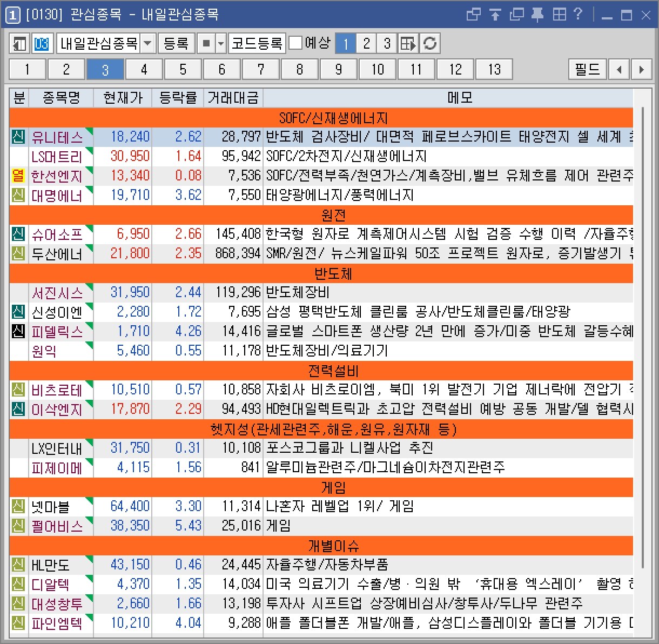Click the black 신 badge on 피델릭스 row
The image size is (659, 644).
tap(18, 331)
